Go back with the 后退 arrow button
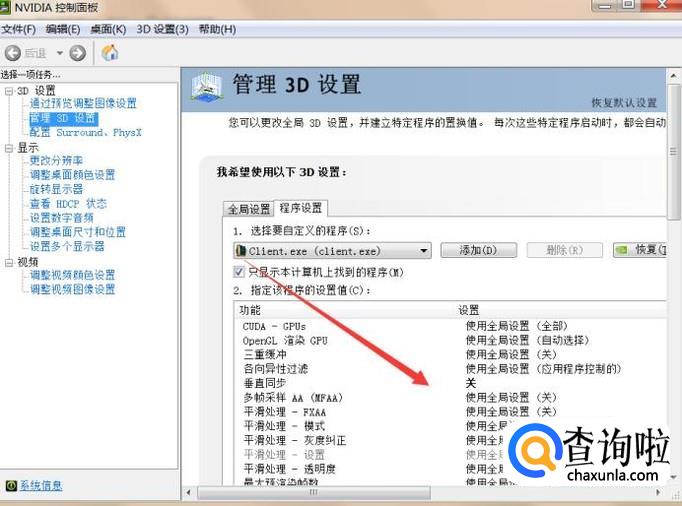The width and height of the screenshot is (682, 506). pyautogui.click(x=13, y=53)
